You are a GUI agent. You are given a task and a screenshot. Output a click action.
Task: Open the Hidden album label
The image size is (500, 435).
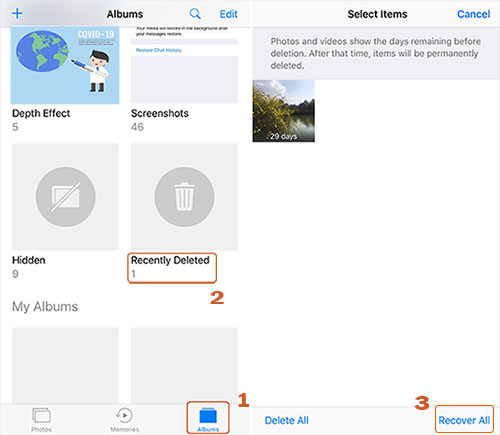[29, 260]
